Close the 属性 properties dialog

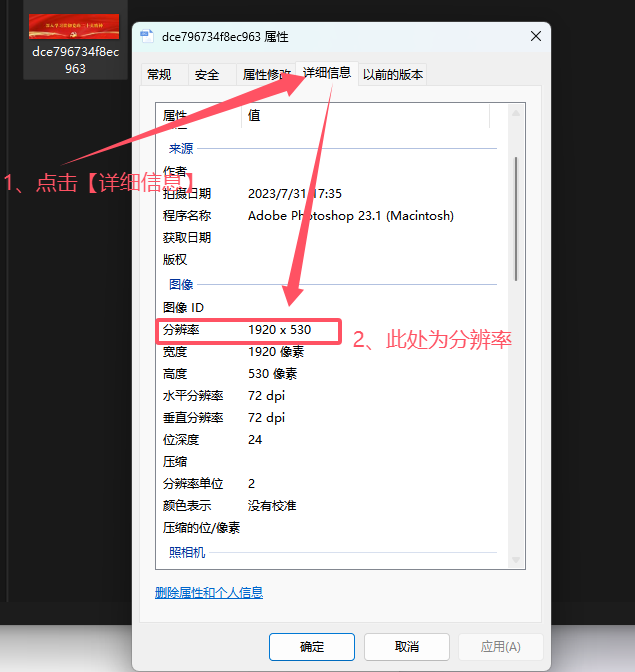(x=536, y=36)
